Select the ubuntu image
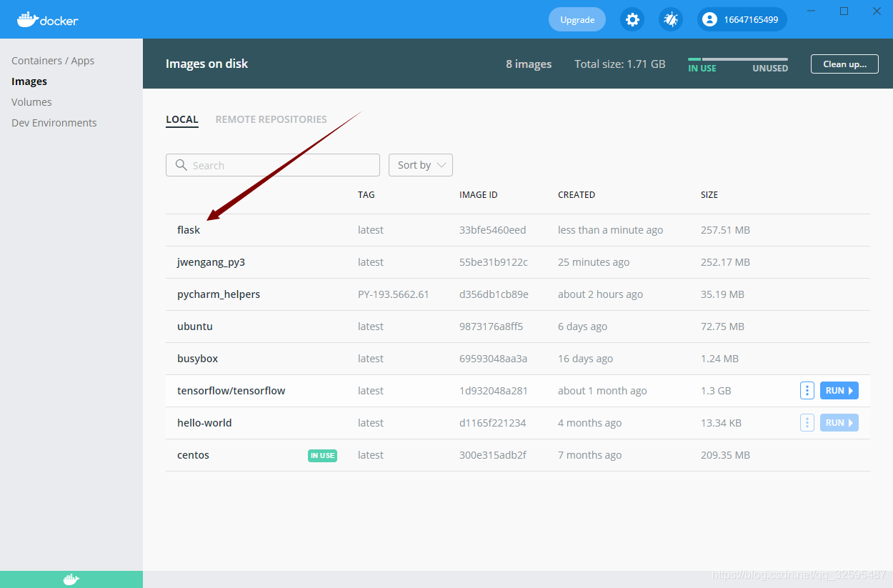The image size is (893, 588). [195, 327]
